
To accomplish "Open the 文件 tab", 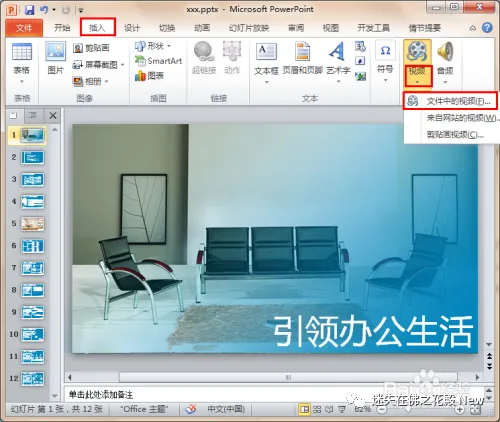I will pos(24,28).
